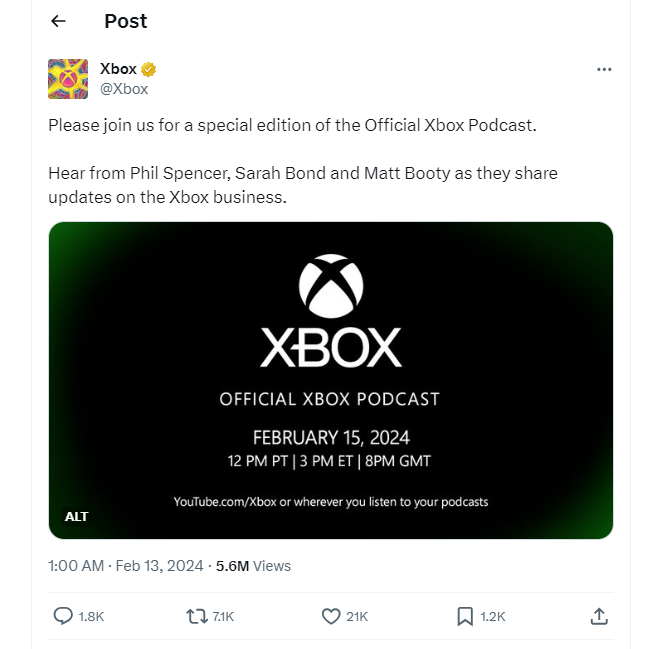Bookmark this post with bookmark icon
The height and width of the screenshot is (649, 645).
coord(465,616)
